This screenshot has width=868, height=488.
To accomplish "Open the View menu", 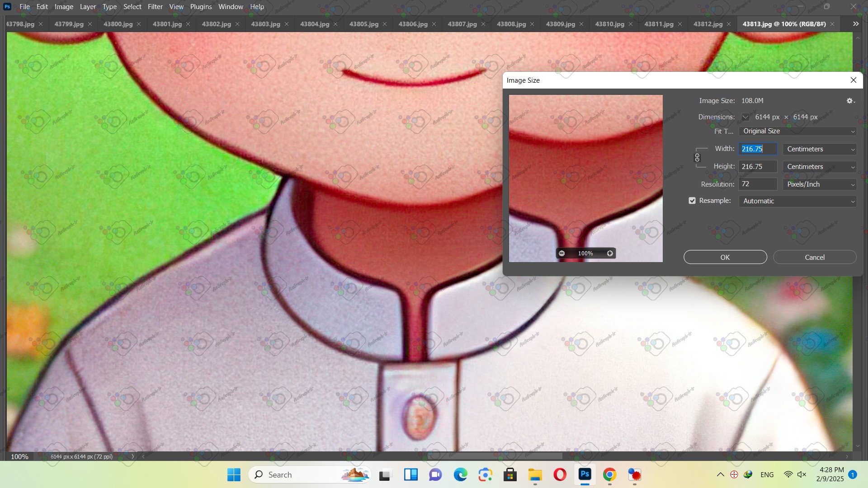I will 176,7.
